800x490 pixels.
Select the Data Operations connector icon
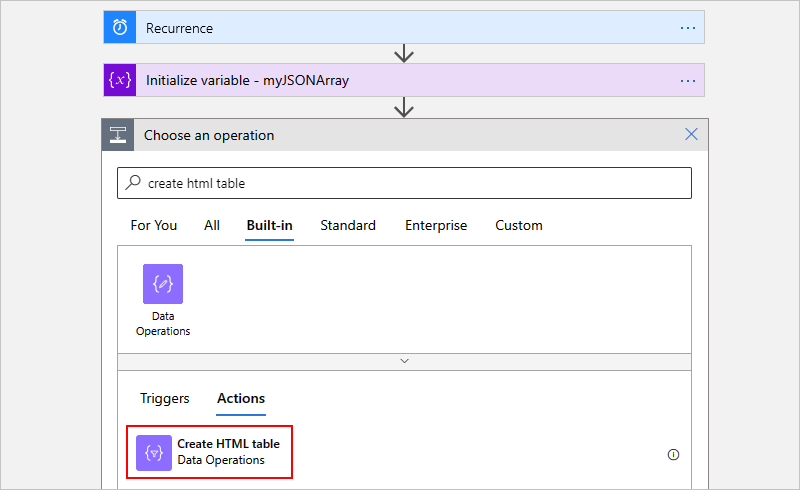tap(163, 284)
